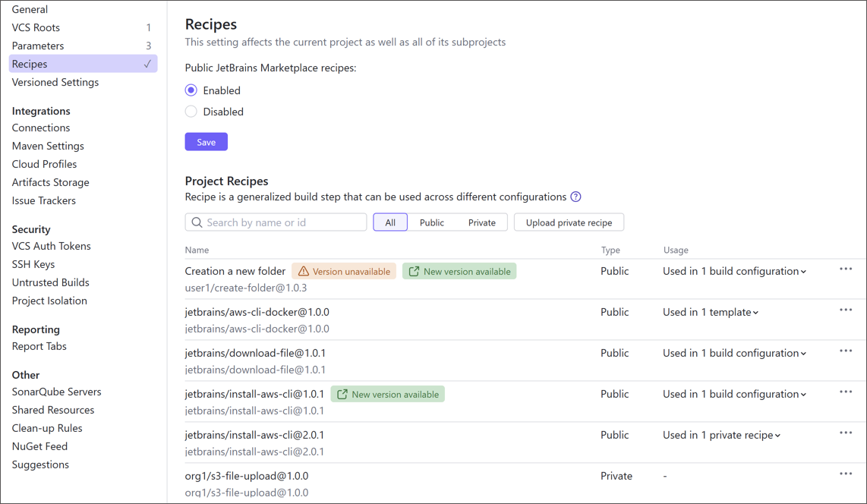This screenshot has width=867, height=504.
Task: Expand Used in 1 private recipe for install-aws-cli@2.0.1
Action: (720, 435)
